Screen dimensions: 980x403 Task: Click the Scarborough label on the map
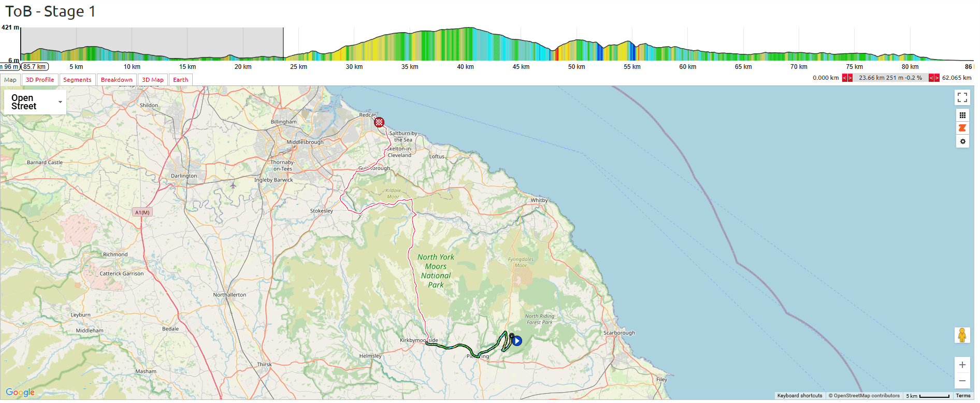point(619,333)
